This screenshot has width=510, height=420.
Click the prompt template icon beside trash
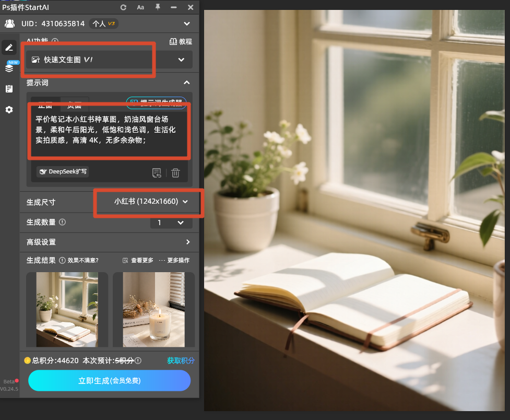click(x=157, y=173)
